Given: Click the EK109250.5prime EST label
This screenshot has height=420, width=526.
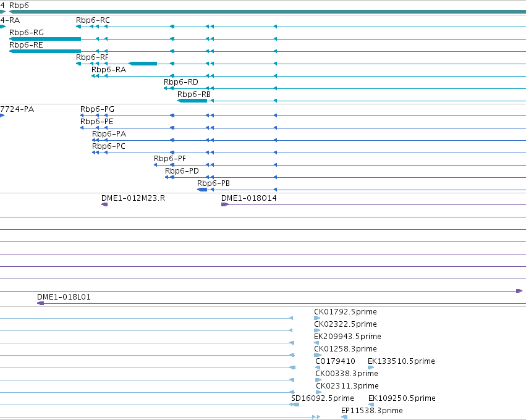Looking at the screenshot, I should [x=402, y=398].
